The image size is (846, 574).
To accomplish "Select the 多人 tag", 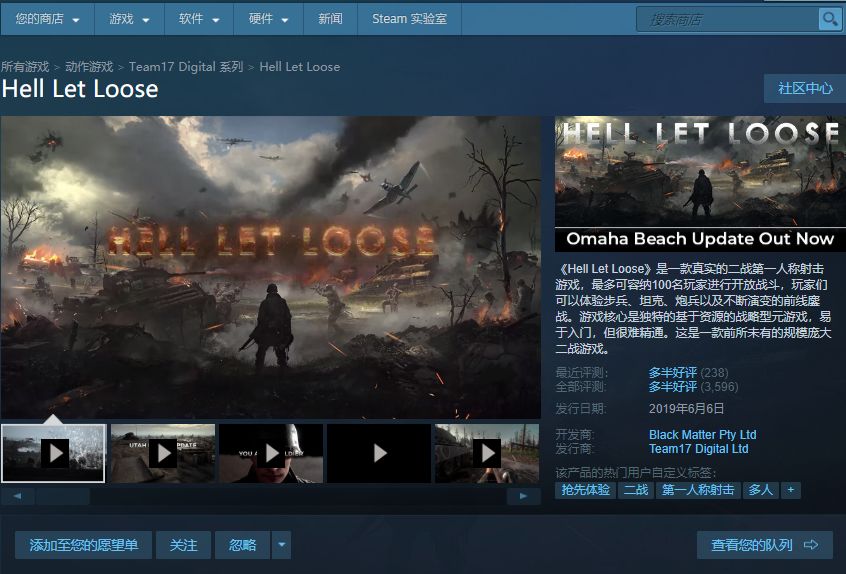I will click(x=760, y=490).
